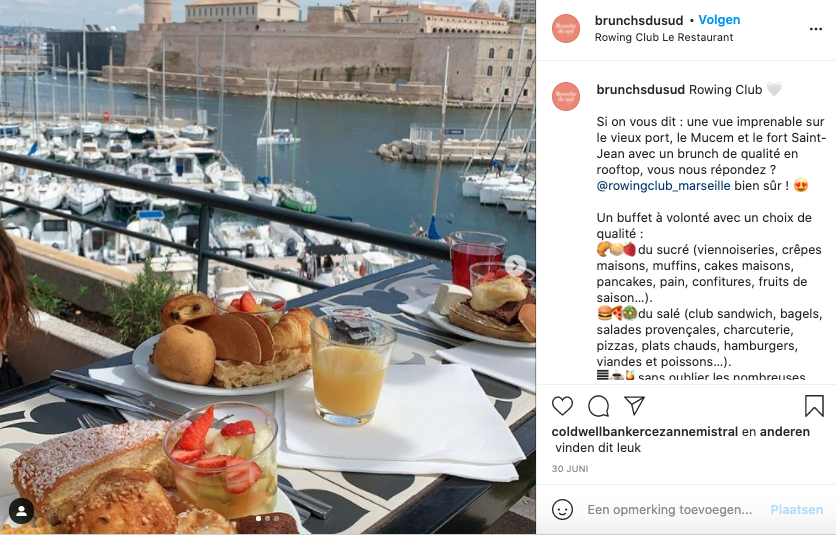Open comments with the speech bubble icon
The height and width of the screenshot is (535, 836).
tap(598, 406)
